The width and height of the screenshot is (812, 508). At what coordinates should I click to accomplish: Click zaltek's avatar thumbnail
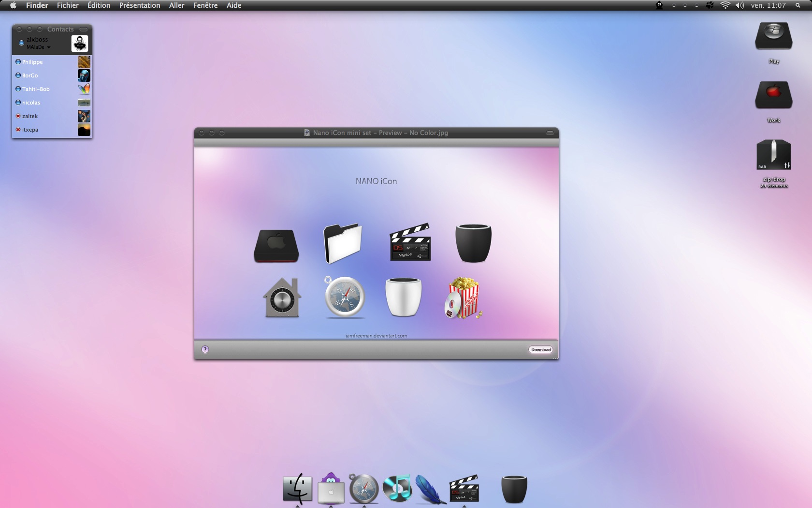(x=84, y=116)
